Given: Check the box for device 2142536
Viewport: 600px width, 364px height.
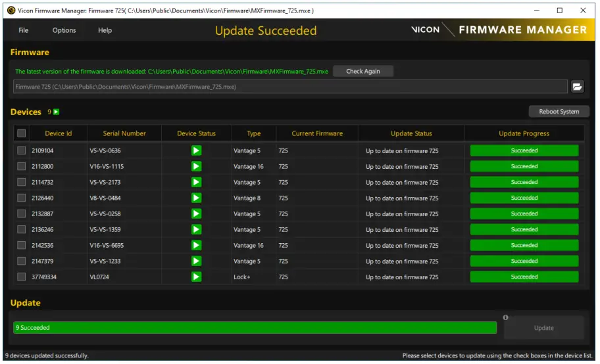Looking at the screenshot, I should (22, 245).
